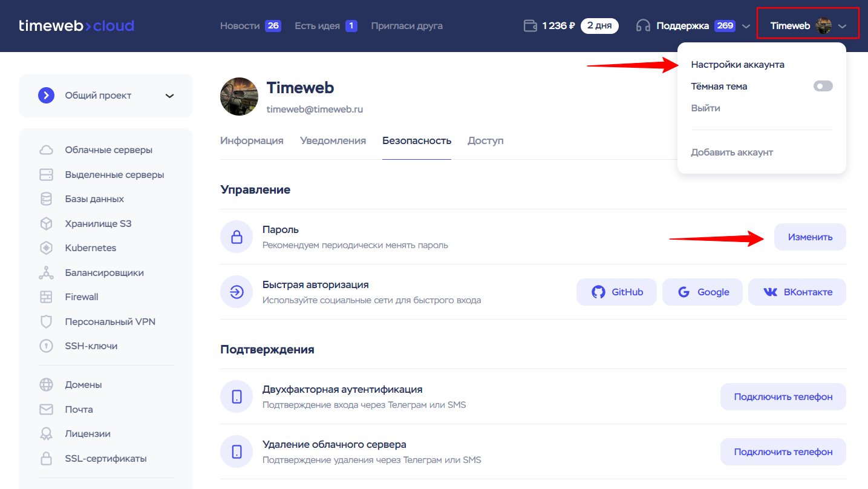Click the Поддержка headphones icon
Image resolution: width=868 pixels, height=489 pixels.
click(643, 26)
